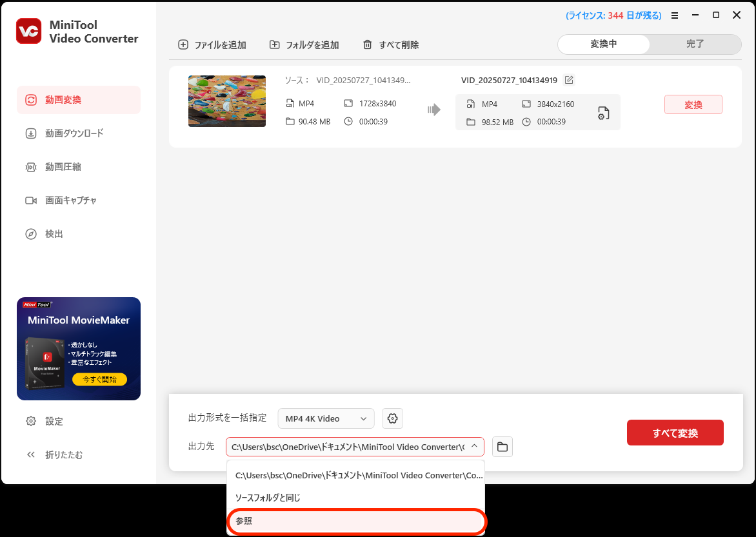This screenshot has width=756, height=537.
Task: Click the climbing wall video thumbnail
Action: click(227, 101)
